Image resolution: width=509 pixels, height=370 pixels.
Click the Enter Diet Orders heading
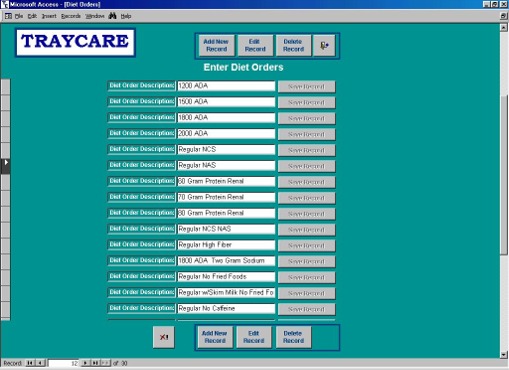(x=243, y=67)
